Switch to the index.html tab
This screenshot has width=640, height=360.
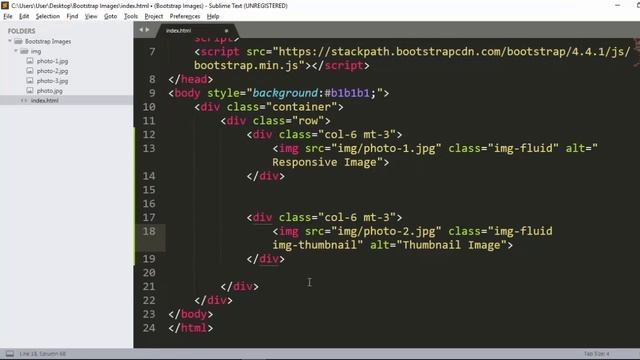[x=178, y=31]
